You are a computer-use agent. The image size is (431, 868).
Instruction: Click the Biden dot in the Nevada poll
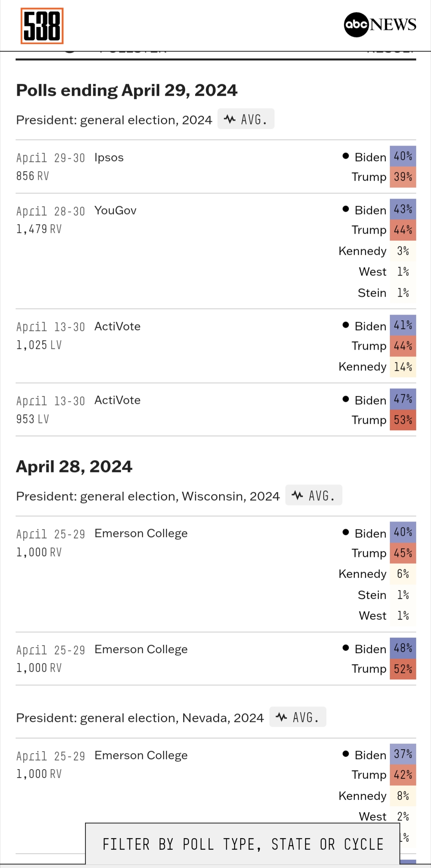(x=346, y=754)
